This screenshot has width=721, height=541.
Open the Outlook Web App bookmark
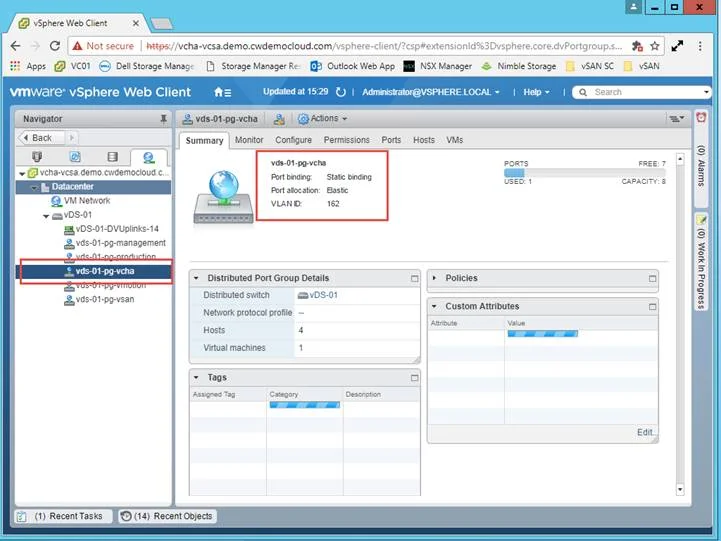352,66
